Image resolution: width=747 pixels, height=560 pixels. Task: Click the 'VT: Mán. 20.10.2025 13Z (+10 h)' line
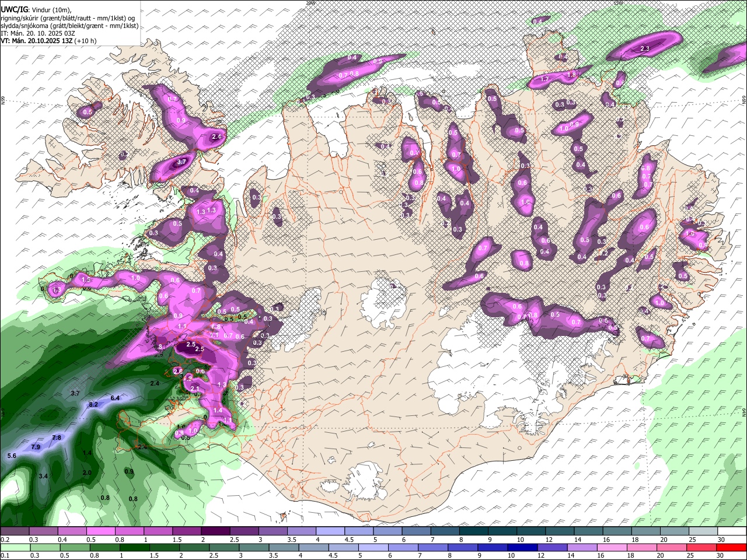(x=49, y=41)
